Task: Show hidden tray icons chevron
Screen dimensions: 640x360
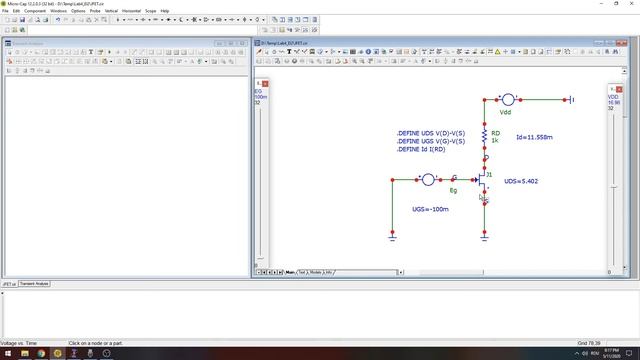Action: pyautogui.click(x=576, y=353)
